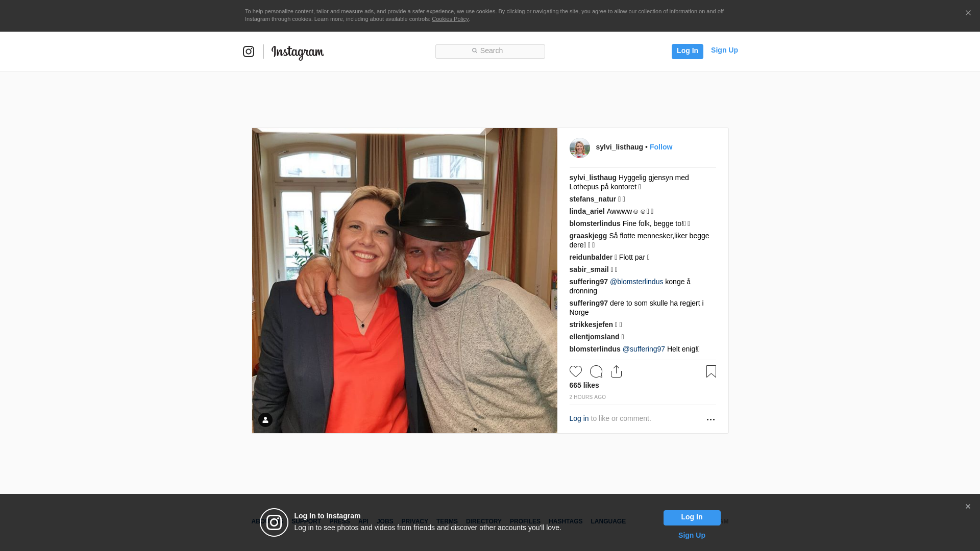Viewport: 980px width, 551px height.
Task: Click the header Sign Up link
Action: (724, 50)
